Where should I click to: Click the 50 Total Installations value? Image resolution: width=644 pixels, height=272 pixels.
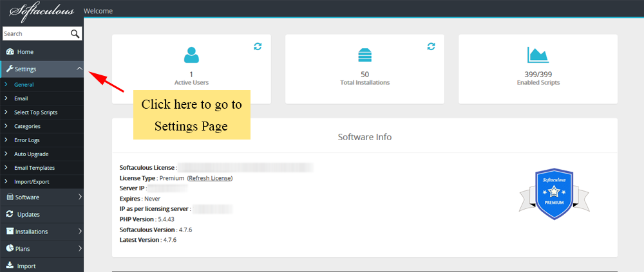click(365, 75)
